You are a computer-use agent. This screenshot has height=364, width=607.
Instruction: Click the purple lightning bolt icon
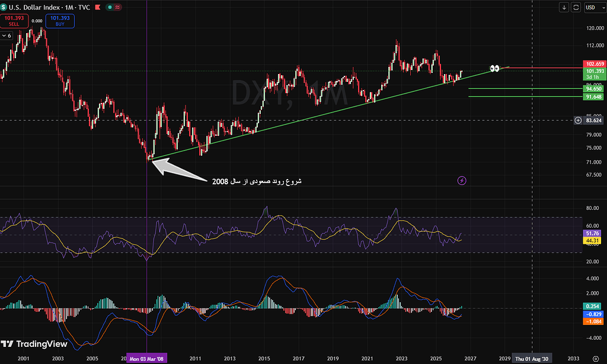coord(461,180)
